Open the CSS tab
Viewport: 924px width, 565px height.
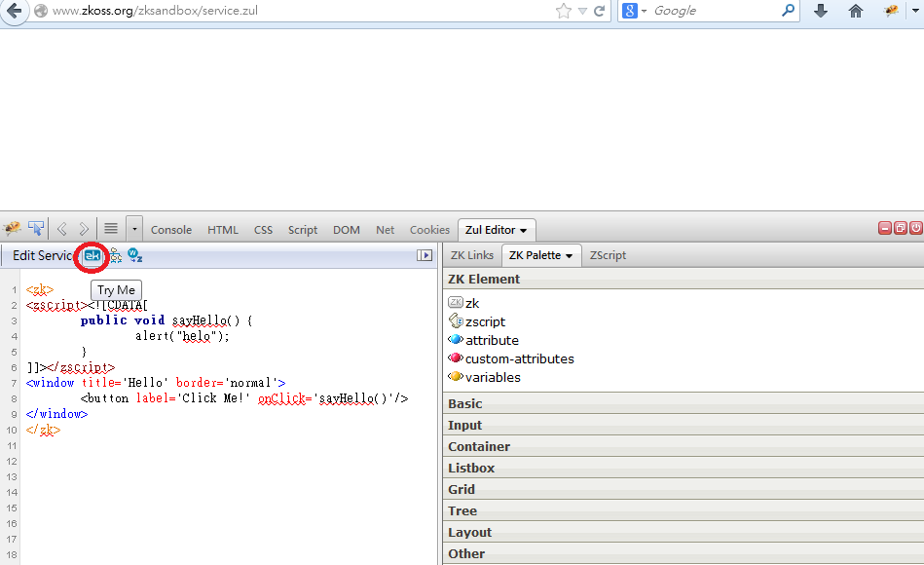click(263, 230)
